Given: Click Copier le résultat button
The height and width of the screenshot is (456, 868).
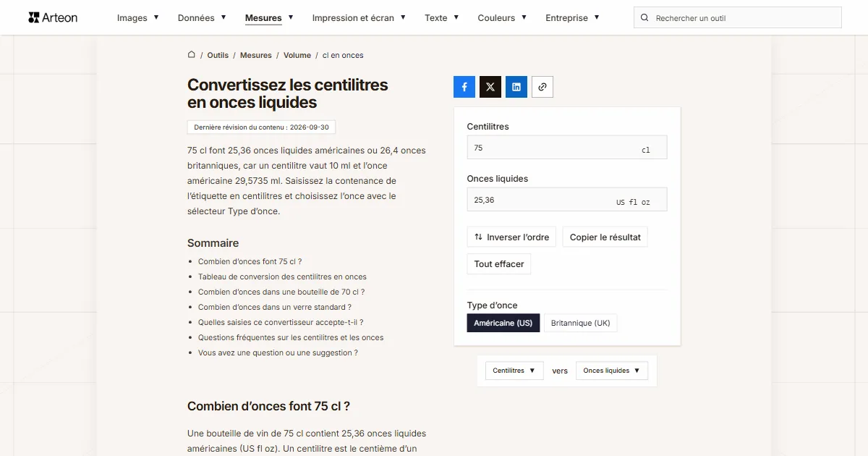Looking at the screenshot, I should tap(605, 237).
